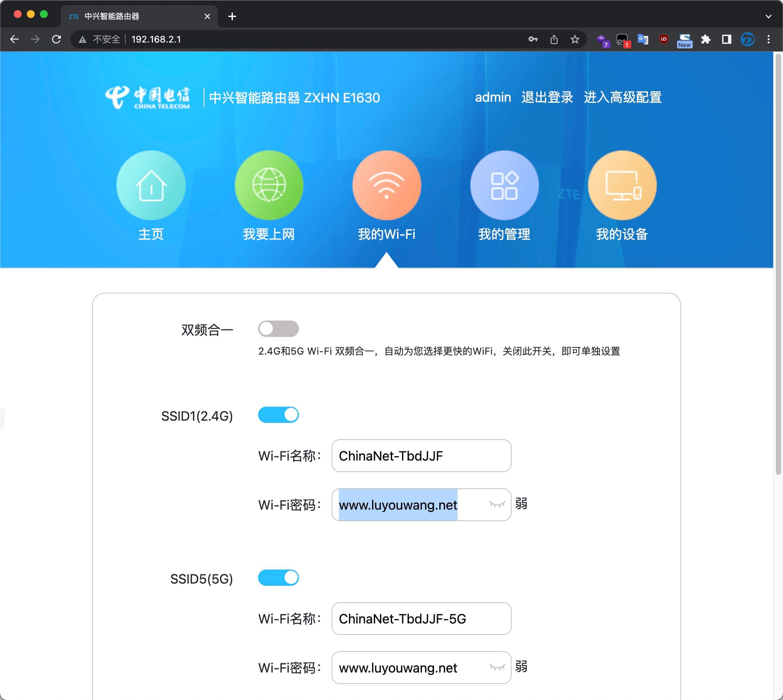Open 进入高级配置 advanced settings
The image size is (783, 700).
coord(623,97)
